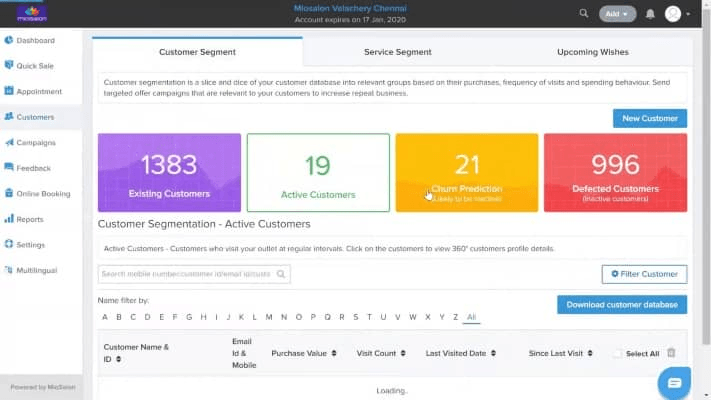Open the Add dropdown button
The image size is (711, 400).
pos(617,14)
